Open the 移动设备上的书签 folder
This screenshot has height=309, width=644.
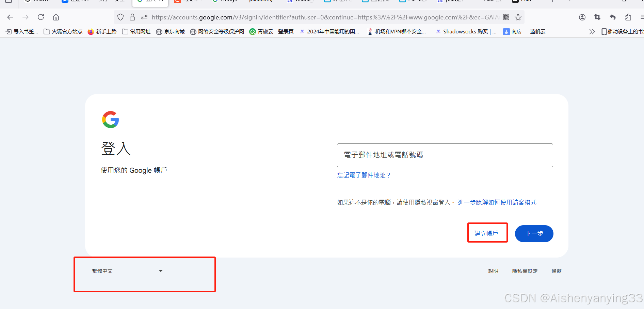coord(623,32)
